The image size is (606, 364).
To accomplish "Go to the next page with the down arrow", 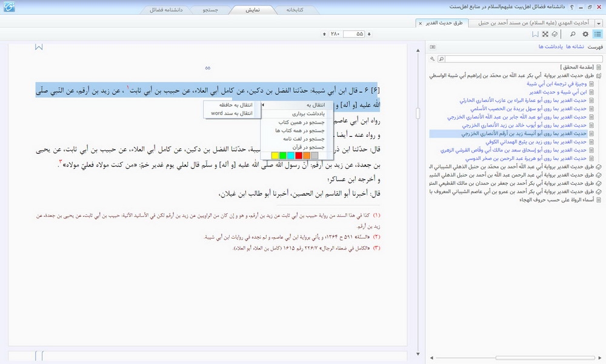I will click(369, 34).
